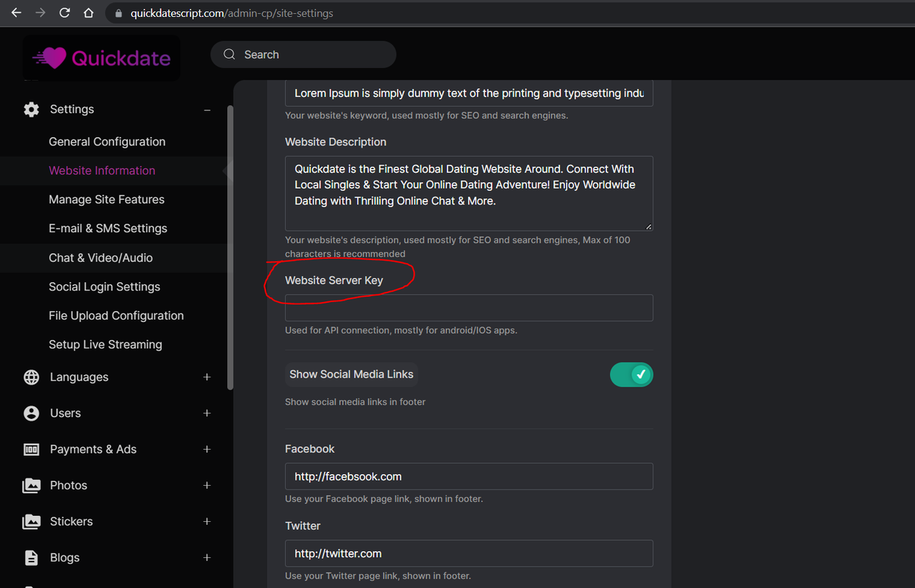Open File Upload Configuration
The width and height of the screenshot is (915, 588).
(116, 315)
